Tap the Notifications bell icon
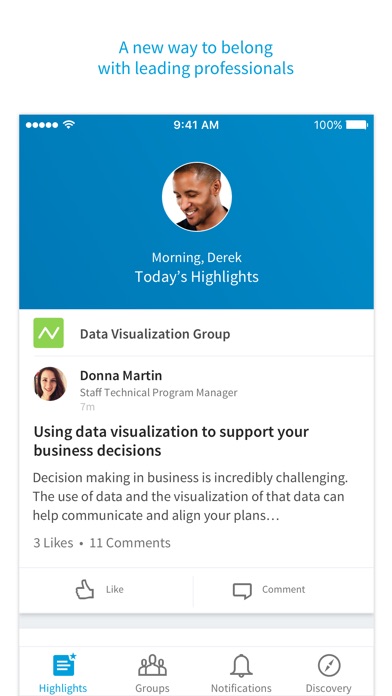 coord(241,665)
